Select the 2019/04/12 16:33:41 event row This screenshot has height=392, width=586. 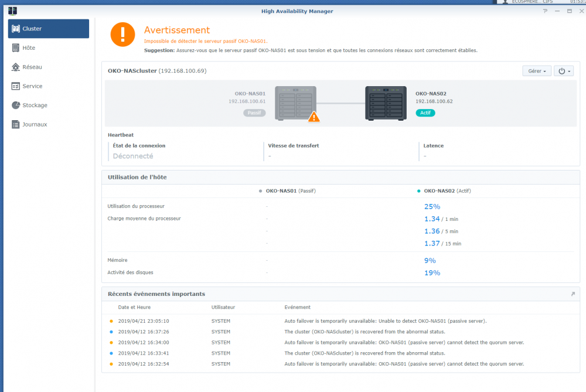[341, 353]
